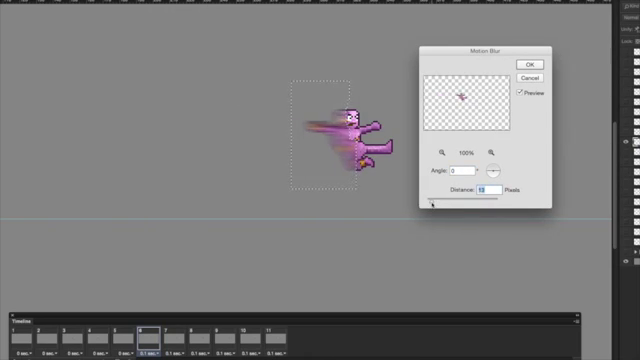This screenshot has height=360, width=640.
Task: Select frame 3 thumbnail in Timeline
Action: click(x=72, y=338)
